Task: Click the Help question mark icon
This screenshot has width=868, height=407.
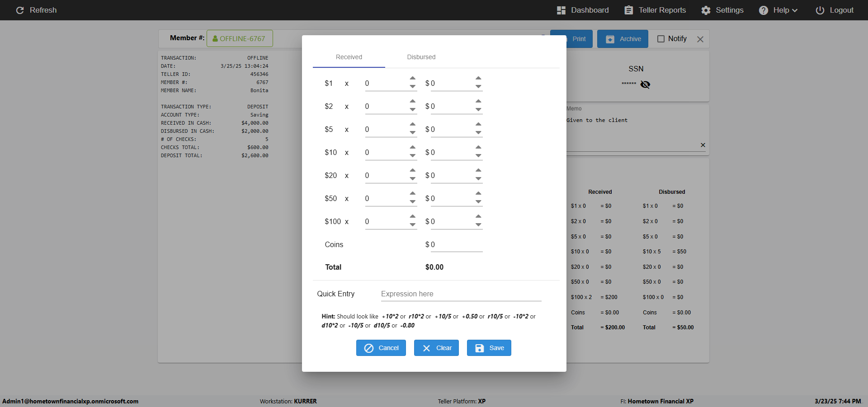Action: click(763, 10)
